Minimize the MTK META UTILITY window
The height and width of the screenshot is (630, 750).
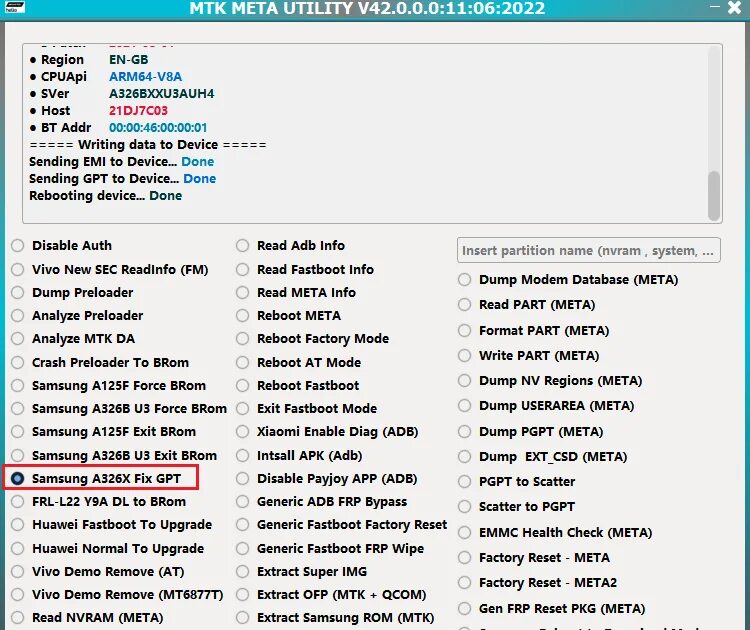(715, 7)
